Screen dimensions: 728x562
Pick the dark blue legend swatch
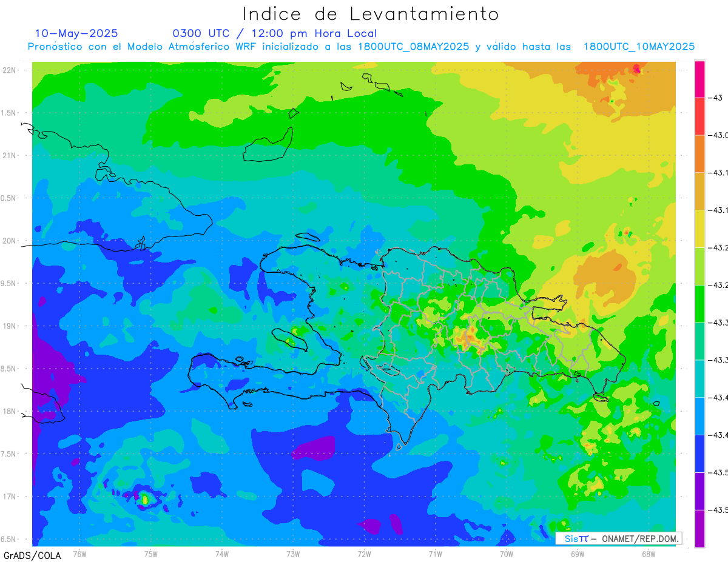click(x=699, y=453)
